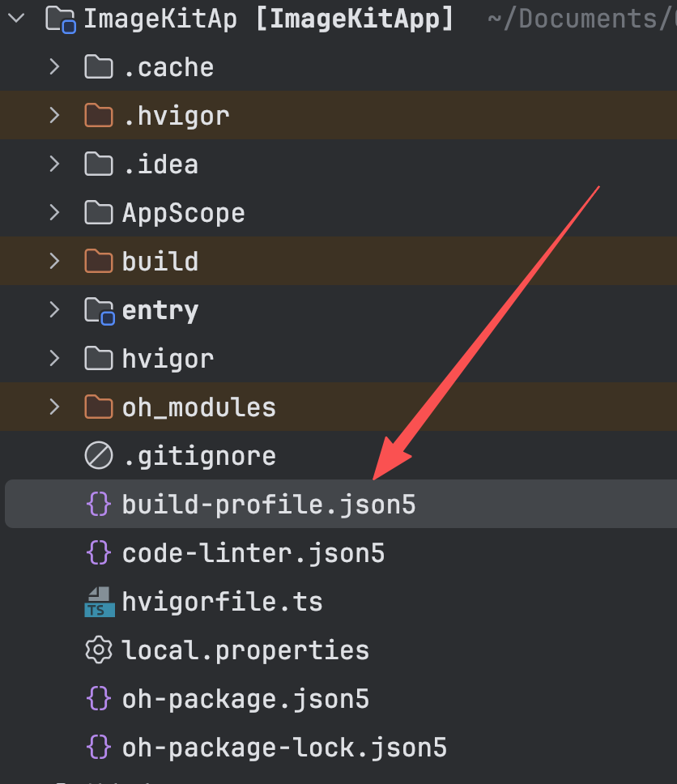Select the hvigorfile.ts file name
Screen dimensions: 677x784
coord(223,602)
